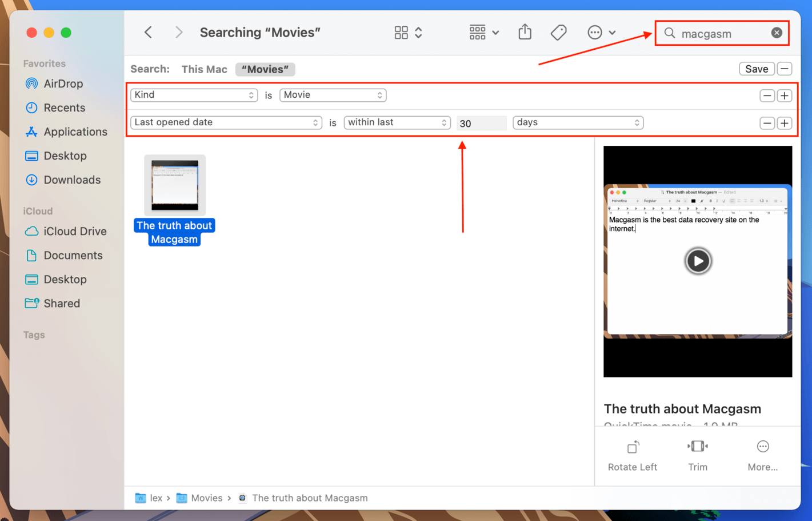Clear the macgasm search text
The width and height of the screenshot is (812, 521).
pos(777,33)
